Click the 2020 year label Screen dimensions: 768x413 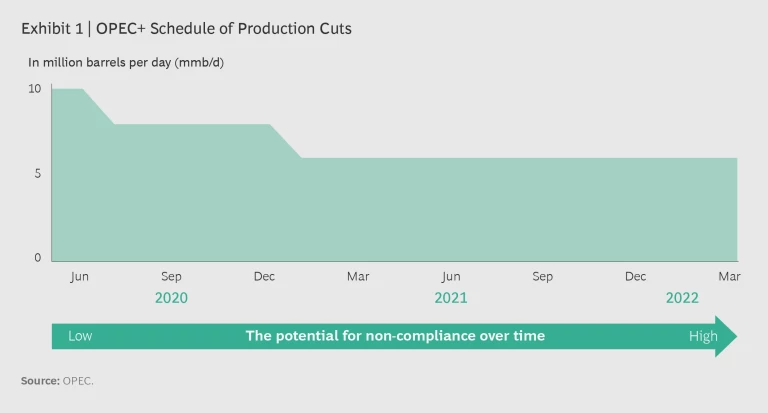click(171, 298)
